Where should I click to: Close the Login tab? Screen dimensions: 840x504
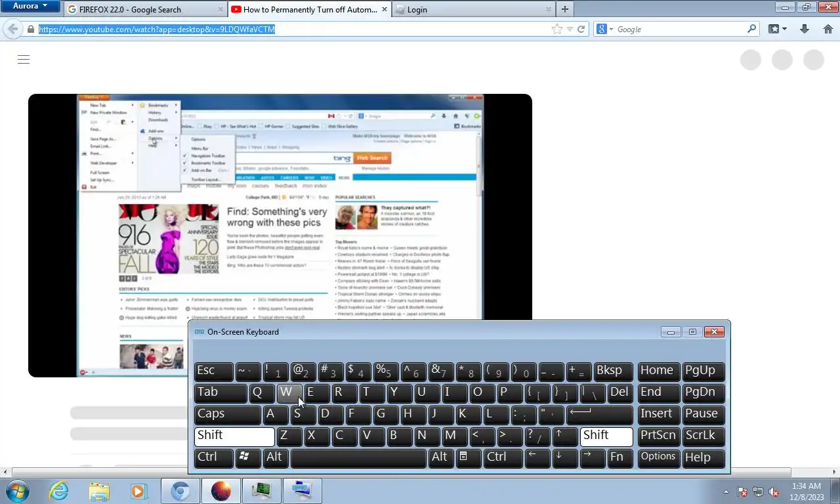(x=549, y=10)
